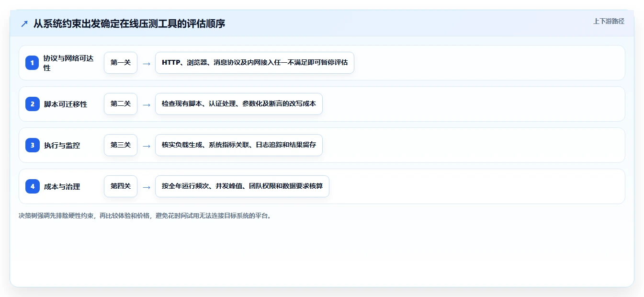Click the step number 3 badge
This screenshot has height=297, width=644.
coord(32,145)
